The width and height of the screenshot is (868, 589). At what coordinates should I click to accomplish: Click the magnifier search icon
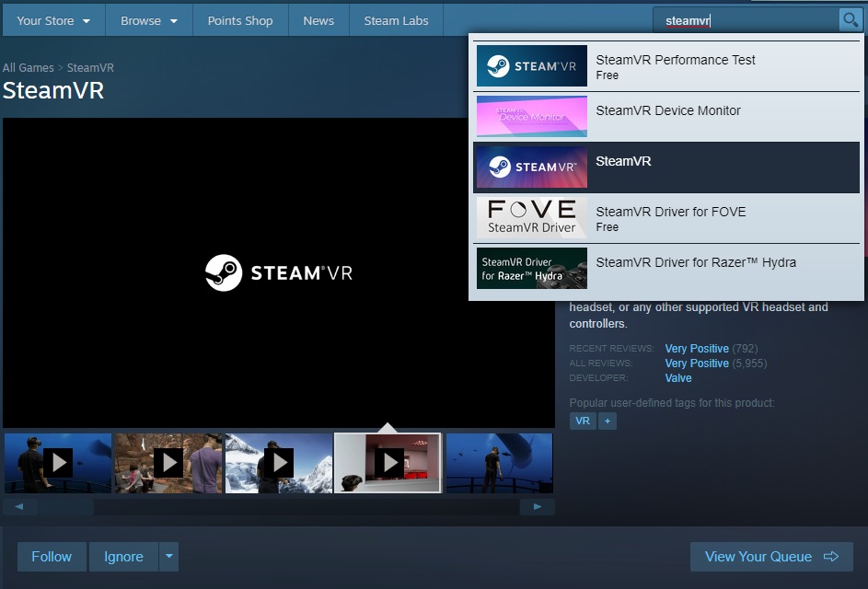[x=850, y=20]
